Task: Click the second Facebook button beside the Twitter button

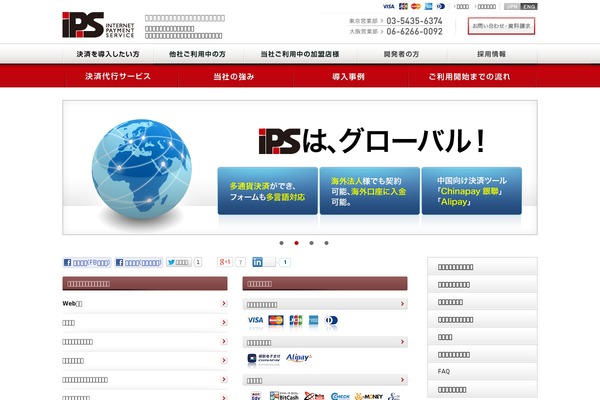Action: pyautogui.click(x=139, y=262)
